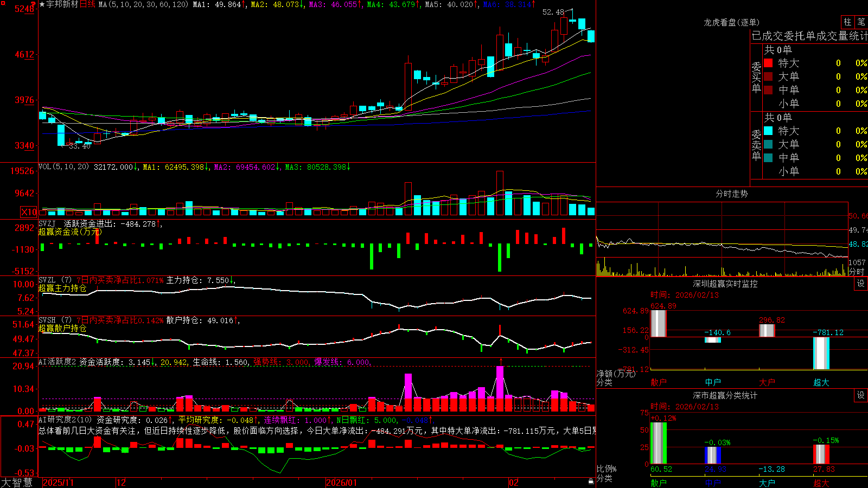Select the red 特大 buy-order swatch
Screen dimensions: 868x488
point(768,63)
